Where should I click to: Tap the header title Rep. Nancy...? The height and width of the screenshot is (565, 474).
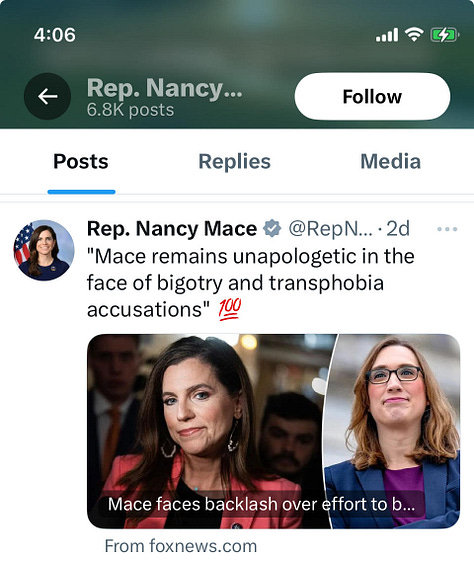(165, 88)
